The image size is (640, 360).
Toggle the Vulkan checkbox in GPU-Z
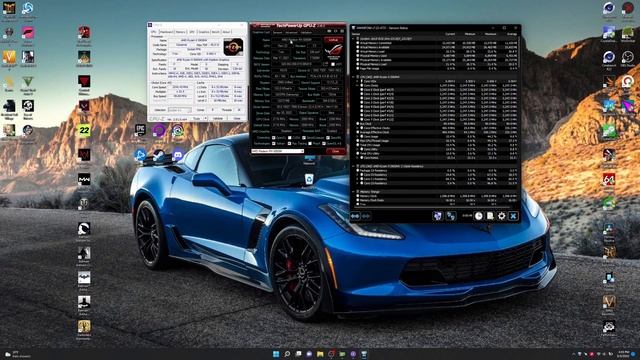[273, 143]
